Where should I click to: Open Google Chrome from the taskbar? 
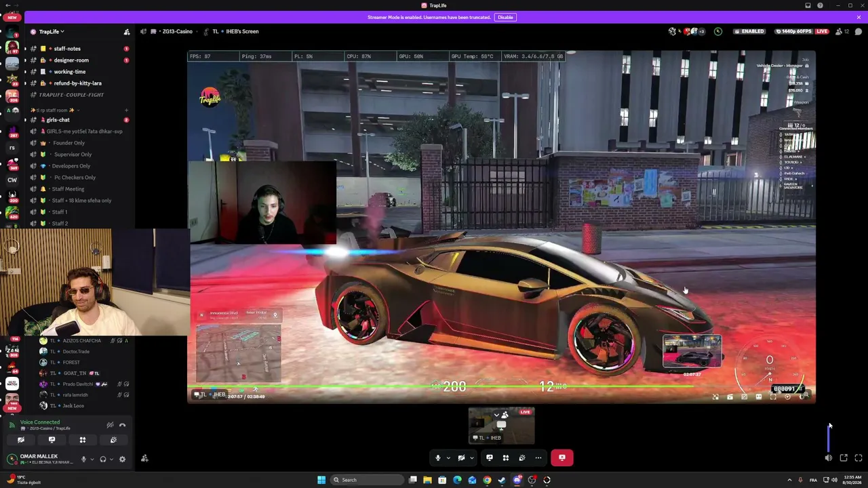click(x=487, y=480)
